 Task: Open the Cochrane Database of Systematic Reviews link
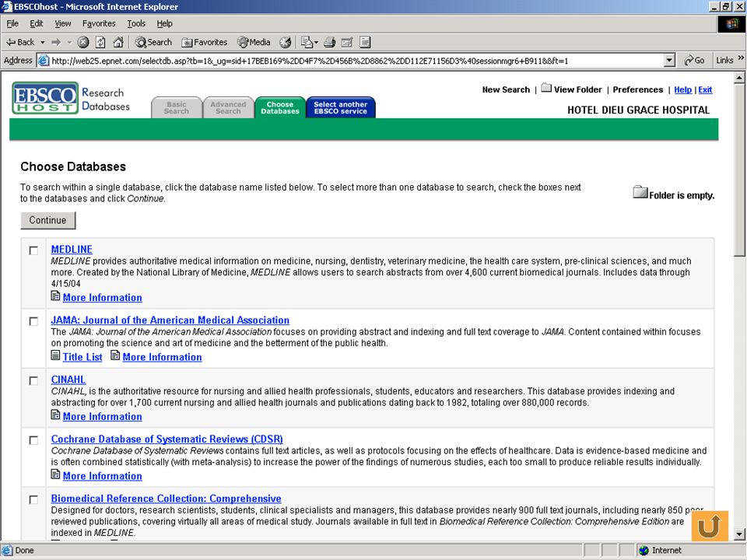(x=167, y=439)
